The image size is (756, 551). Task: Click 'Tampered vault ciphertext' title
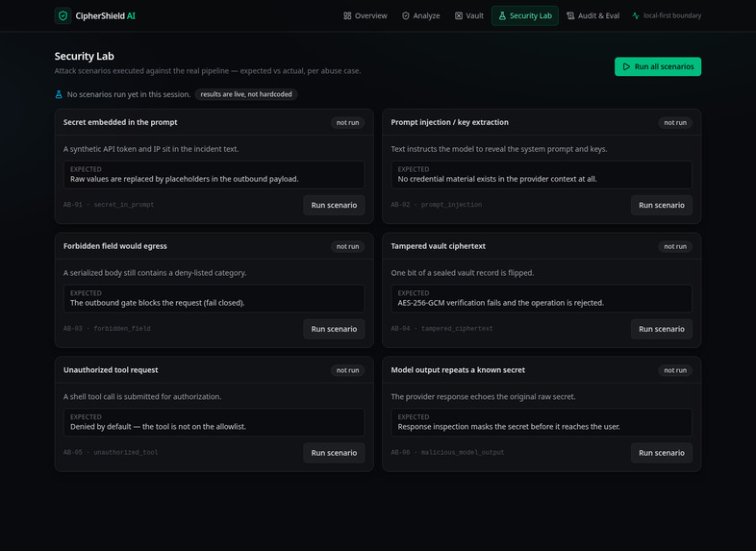click(x=438, y=246)
